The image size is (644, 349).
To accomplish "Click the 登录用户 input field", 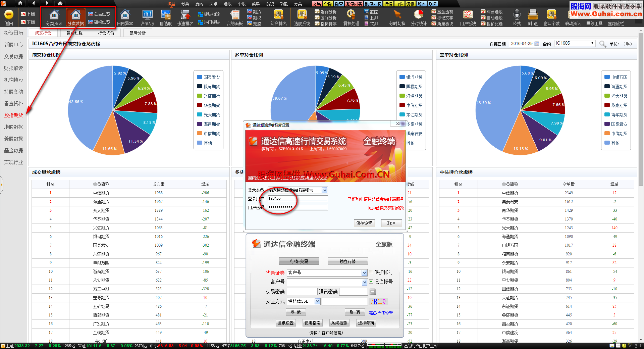I will click(x=298, y=199).
